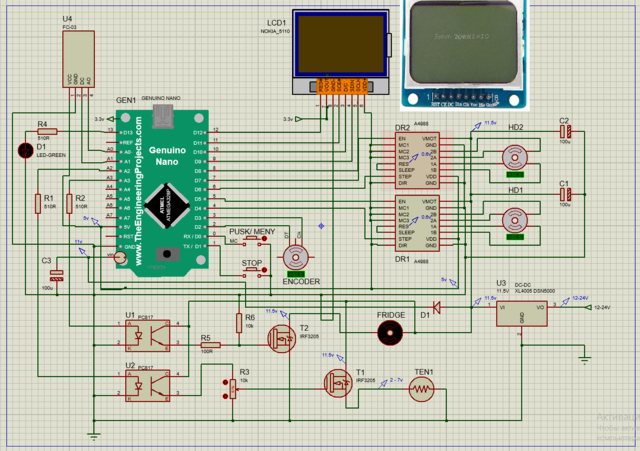Viewport: 640px width, 451px height.
Task: Select MOSFET T2 IRF3205
Action: pos(282,339)
